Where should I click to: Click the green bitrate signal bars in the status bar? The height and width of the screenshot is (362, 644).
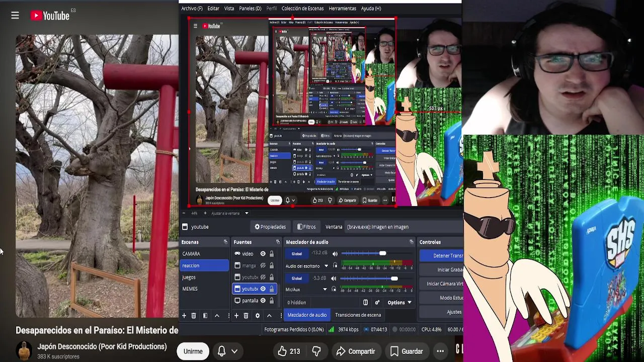(x=331, y=329)
